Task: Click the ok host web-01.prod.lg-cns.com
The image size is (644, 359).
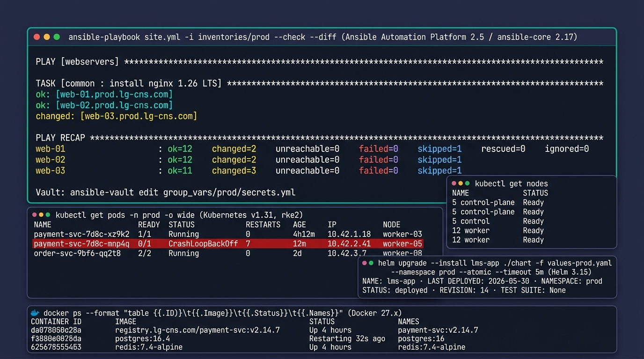Action: point(114,94)
